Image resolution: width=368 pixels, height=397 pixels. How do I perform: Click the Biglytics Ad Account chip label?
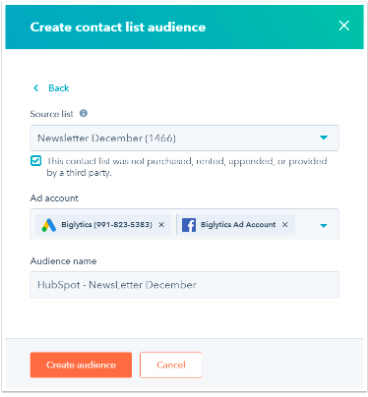[238, 225]
